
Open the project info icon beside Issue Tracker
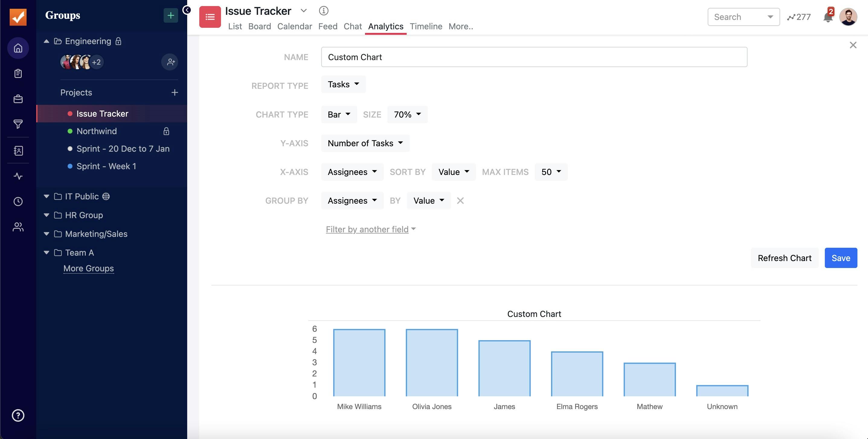(x=323, y=11)
